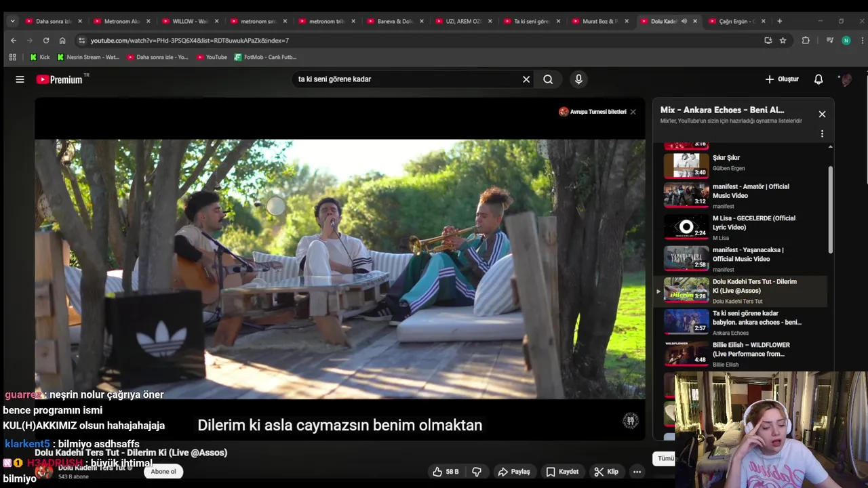
Task: Click the address bar URL
Action: (x=190, y=41)
